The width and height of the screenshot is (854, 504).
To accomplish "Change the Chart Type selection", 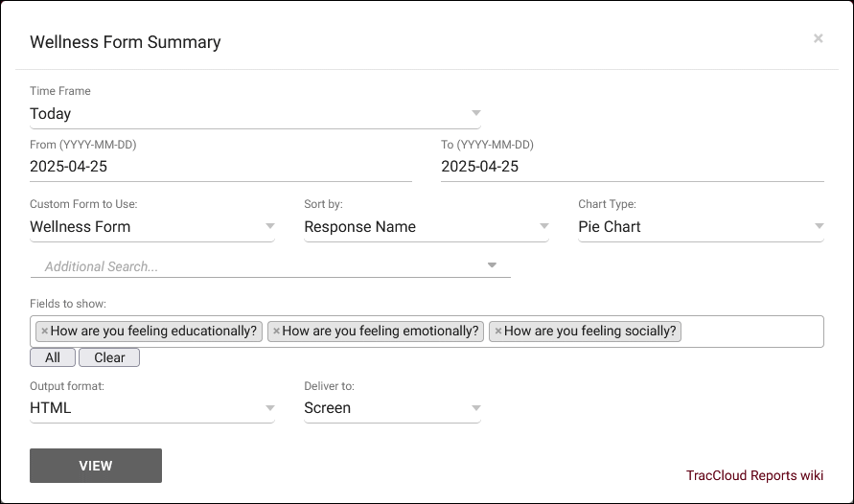I will [700, 227].
